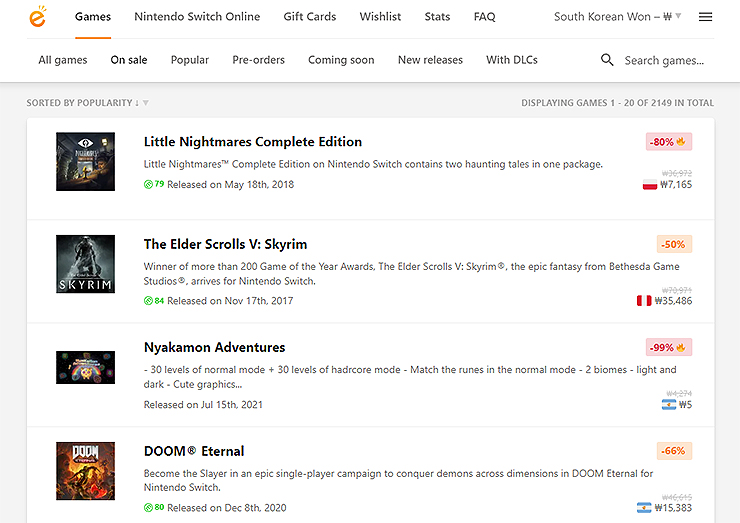This screenshot has width=740, height=523.
Task: Click the ₩35,486 price
Action: click(673, 301)
